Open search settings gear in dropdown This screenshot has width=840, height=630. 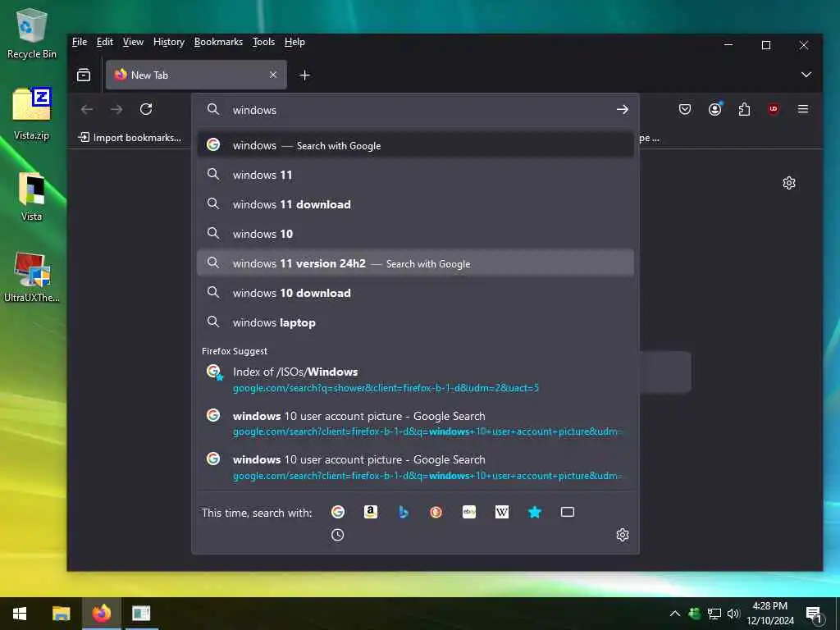[x=622, y=535]
